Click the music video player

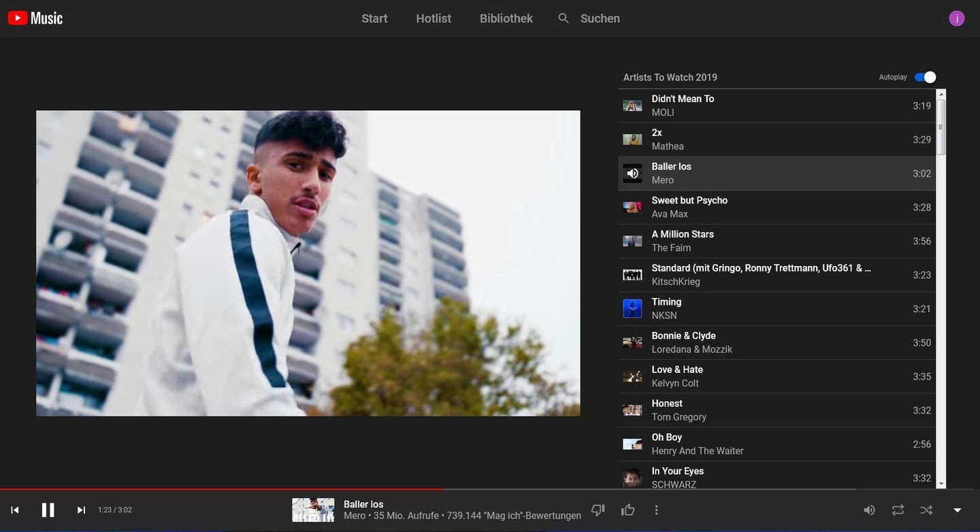(x=308, y=263)
